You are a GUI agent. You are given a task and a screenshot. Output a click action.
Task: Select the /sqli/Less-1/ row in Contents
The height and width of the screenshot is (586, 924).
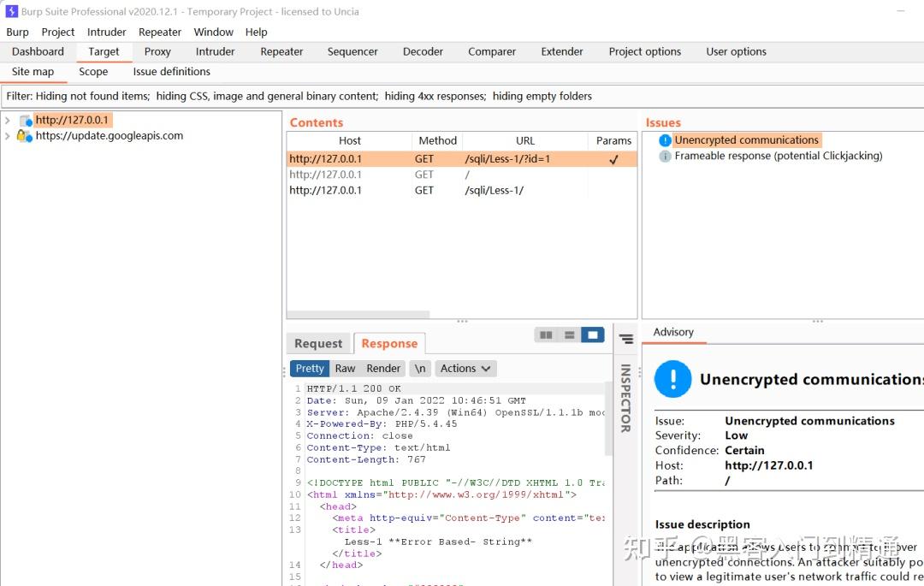coord(494,191)
